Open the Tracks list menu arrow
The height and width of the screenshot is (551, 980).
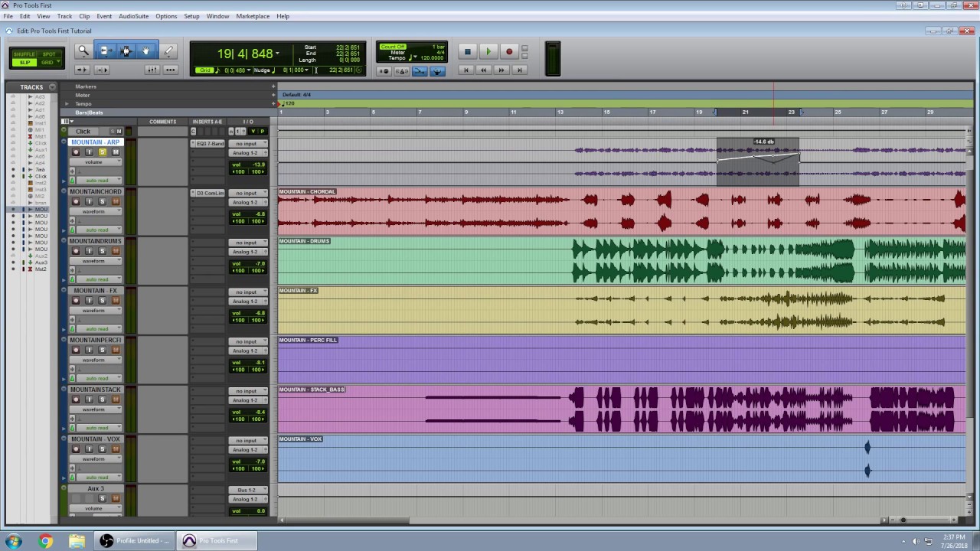[x=52, y=87]
